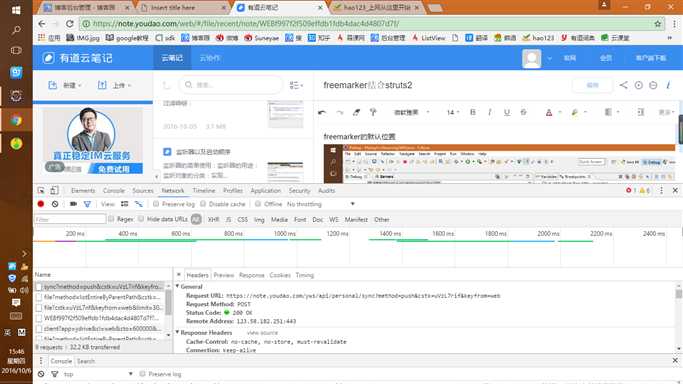The width and height of the screenshot is (683, 384).
Task: Toggle capture screenshots camera icon
Action: [x=73, y=204]
